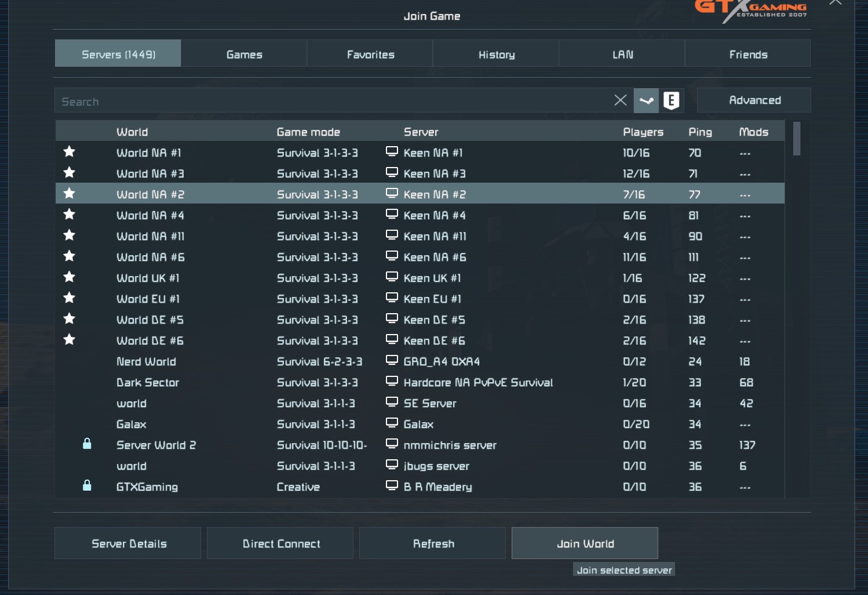
Task: Toggle favorite star for World NA #1
Action: 69,152
